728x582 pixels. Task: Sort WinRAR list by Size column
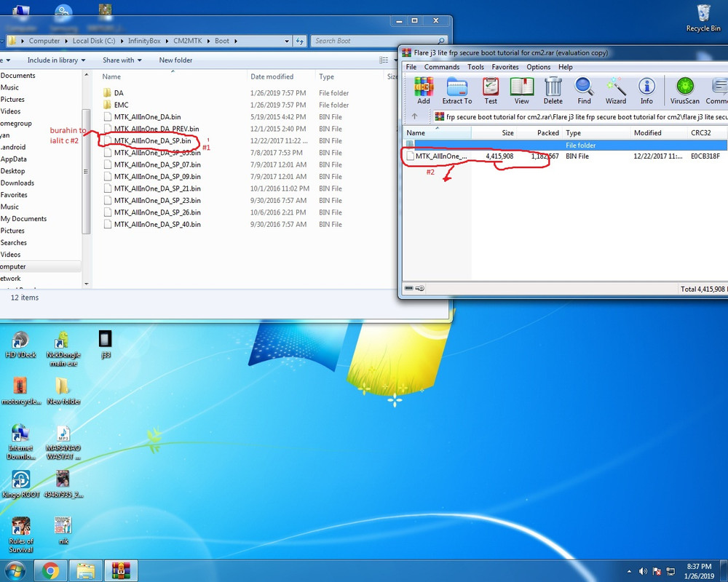click(493, 132)
